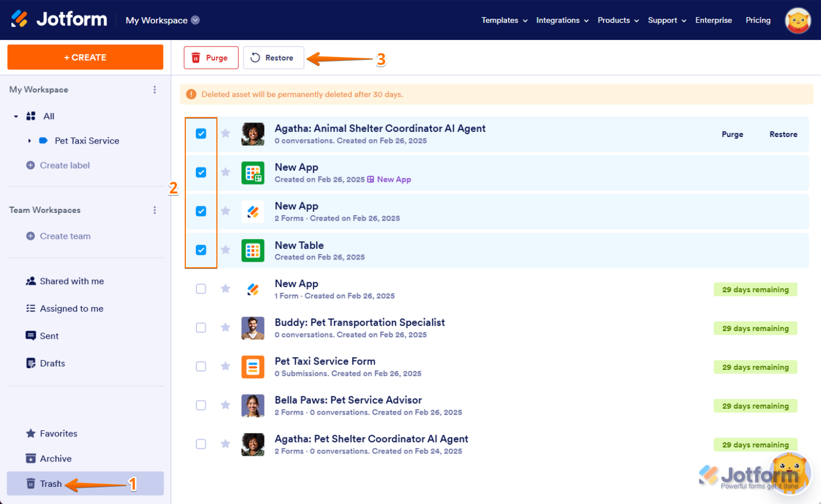Open the Trash section in sidebar
Screen dimensions: 821x504
click(50, 484)
